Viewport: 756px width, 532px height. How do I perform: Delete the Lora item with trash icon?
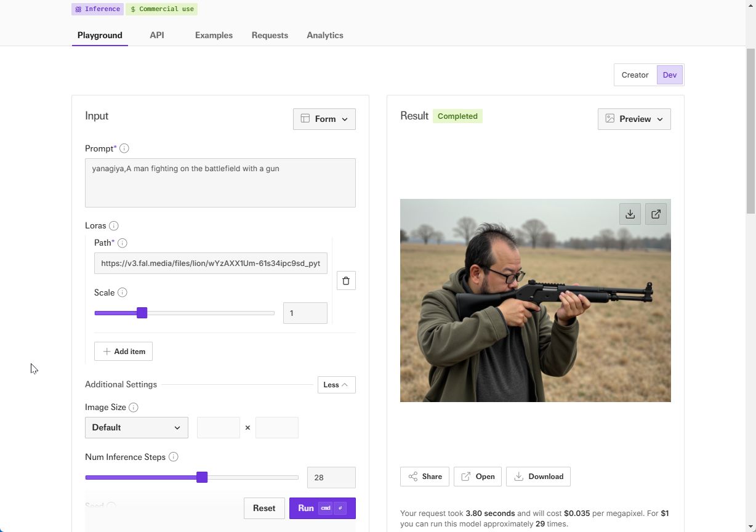(346, 281)
